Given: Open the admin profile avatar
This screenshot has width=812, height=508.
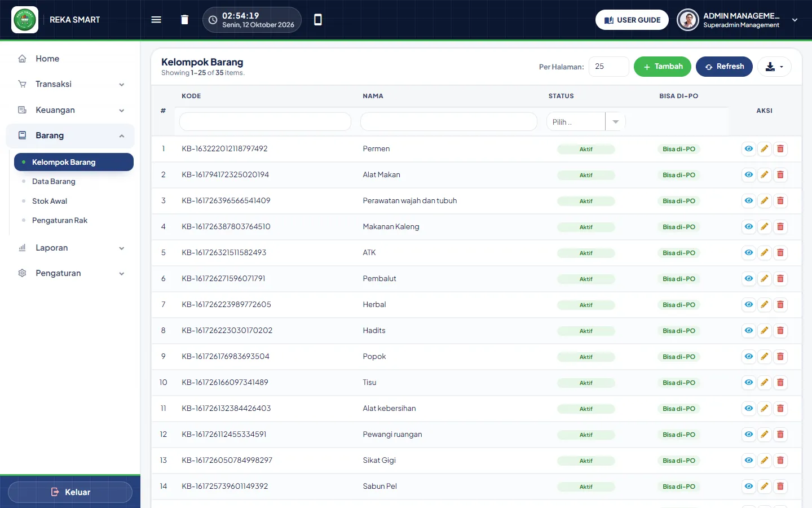Looking at the screenshot, I should pyautogui.click(x=688, y=20).
